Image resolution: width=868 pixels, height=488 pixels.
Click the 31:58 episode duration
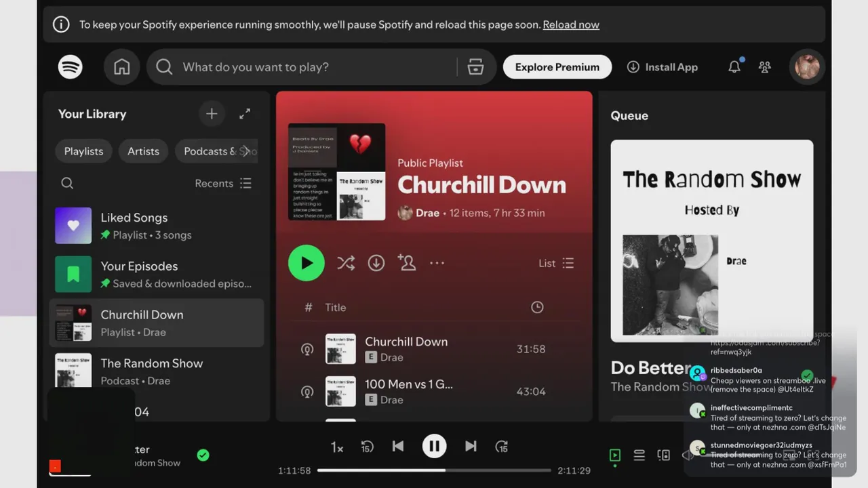(531, 349)
